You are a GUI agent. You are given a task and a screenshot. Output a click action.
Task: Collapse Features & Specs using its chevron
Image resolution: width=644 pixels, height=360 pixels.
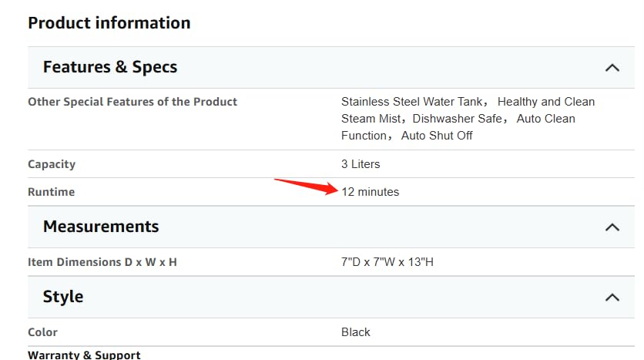(612, 68)
